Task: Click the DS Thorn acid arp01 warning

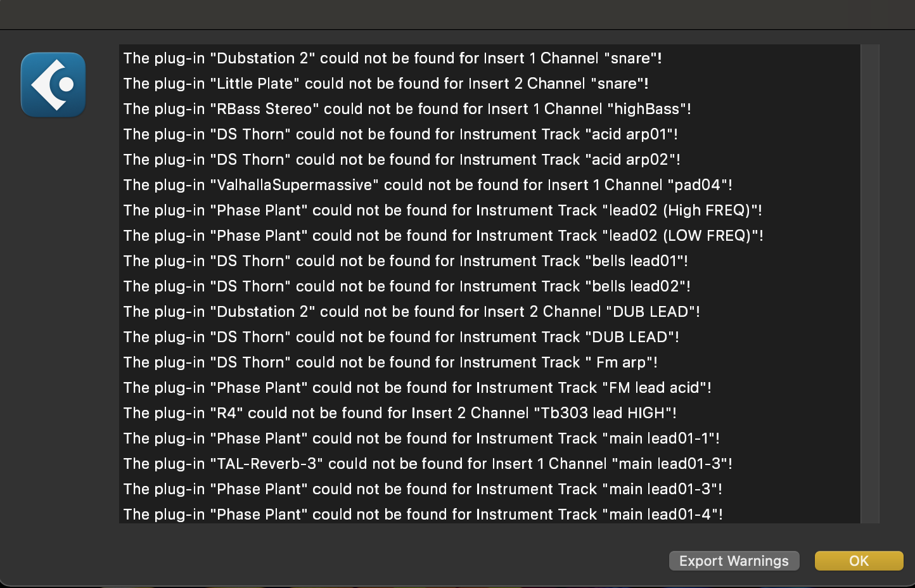Action: tap(400, 134)
